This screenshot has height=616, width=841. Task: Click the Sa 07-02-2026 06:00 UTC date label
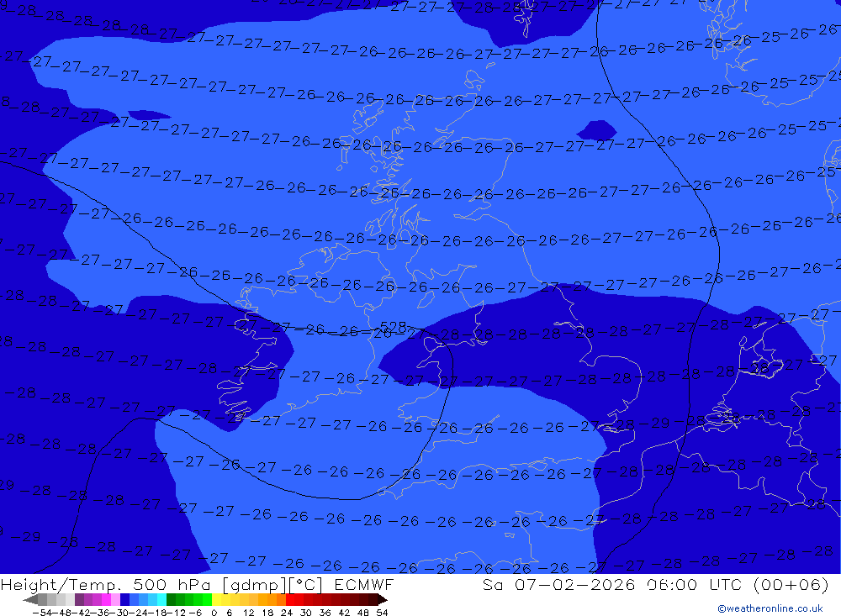(655, 584)
